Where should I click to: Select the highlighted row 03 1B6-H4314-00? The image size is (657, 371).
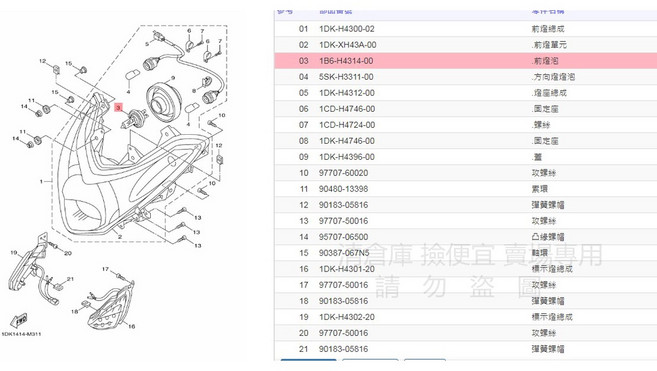click(x=466, y=61)
